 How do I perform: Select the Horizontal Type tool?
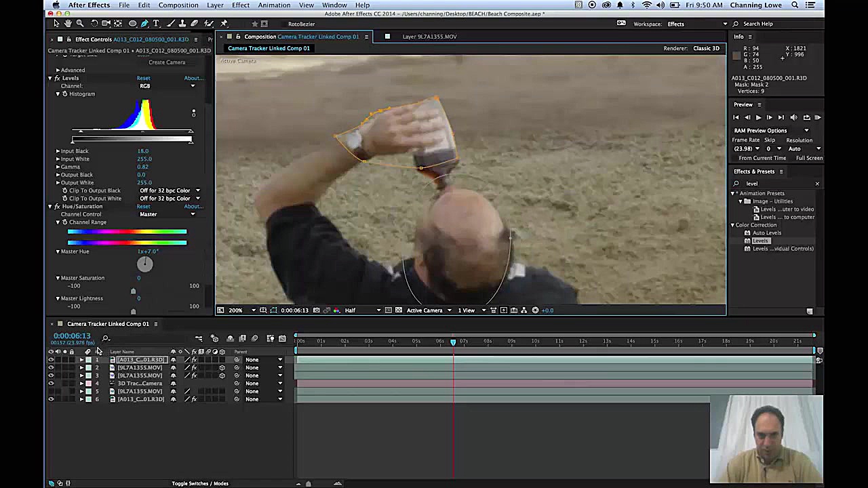pos(155,23)
